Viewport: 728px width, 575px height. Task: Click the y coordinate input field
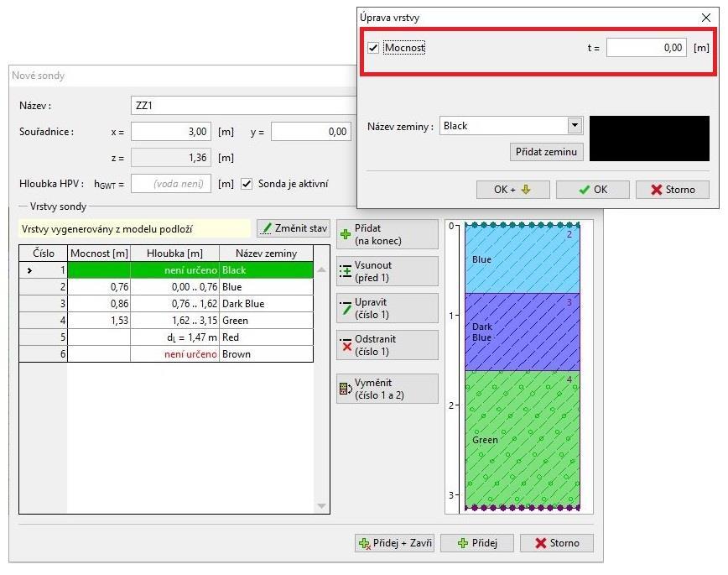tap(311, 132)
